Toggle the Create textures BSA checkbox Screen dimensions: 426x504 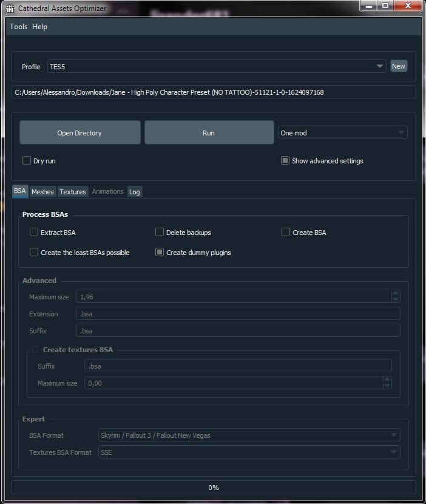click(x=35, y=349)
